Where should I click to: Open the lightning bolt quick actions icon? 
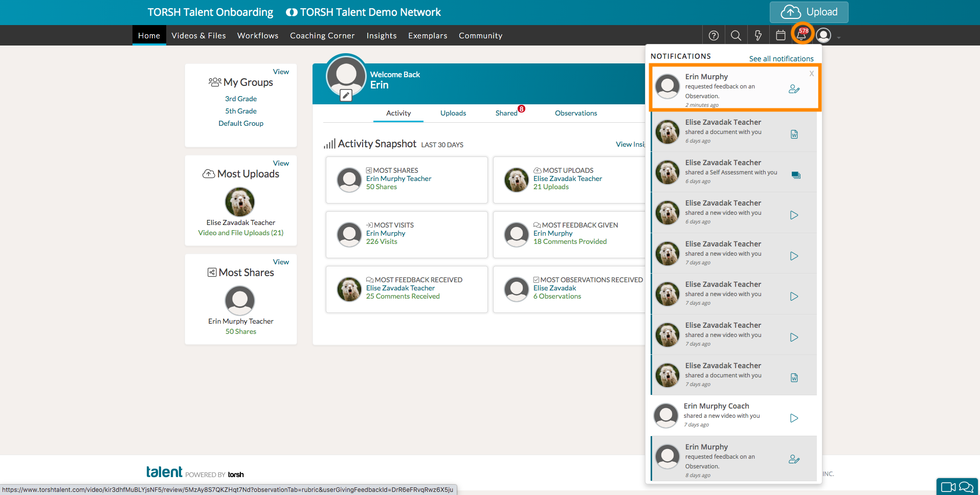point(758,35)
